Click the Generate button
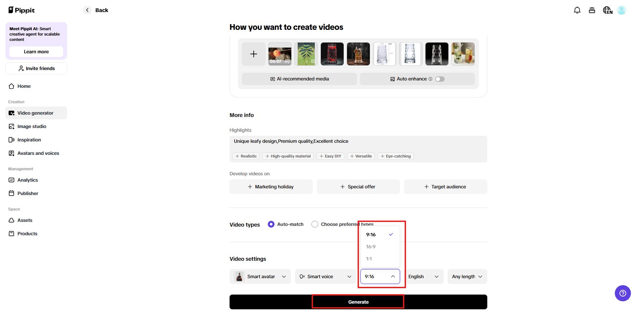644x312 pixels. [358, 302]
